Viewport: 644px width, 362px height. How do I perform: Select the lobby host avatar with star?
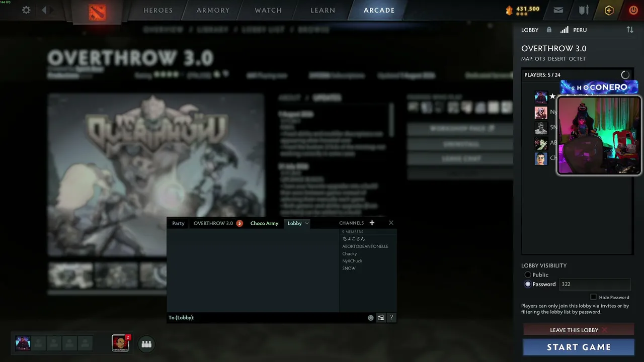pyautogui.click(x=541, y=97)
